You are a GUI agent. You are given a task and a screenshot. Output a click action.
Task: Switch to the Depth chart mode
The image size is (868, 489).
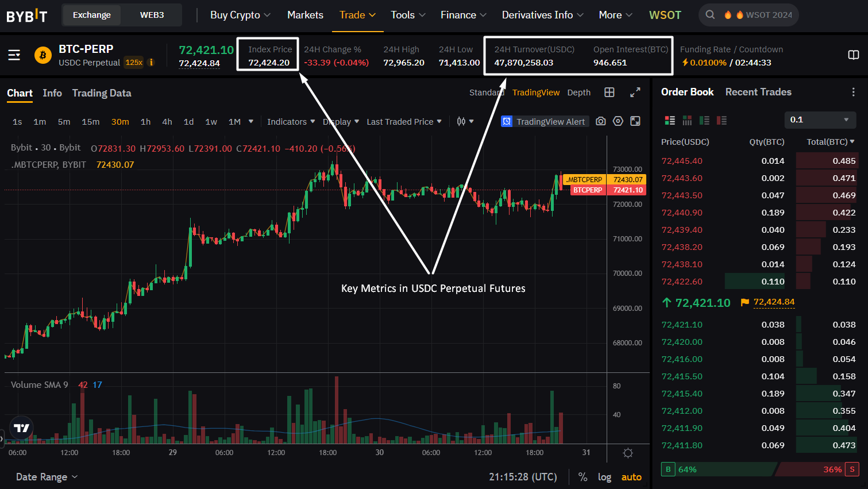[x=579, y=93]
